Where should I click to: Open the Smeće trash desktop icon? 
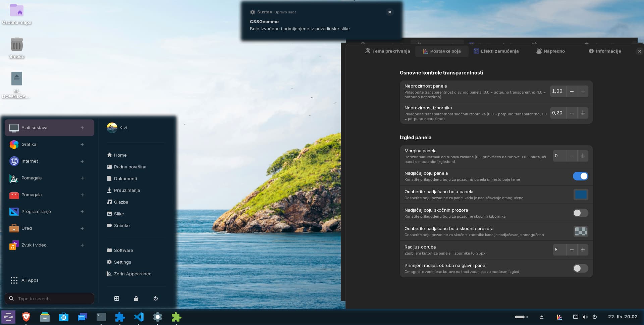17,45
